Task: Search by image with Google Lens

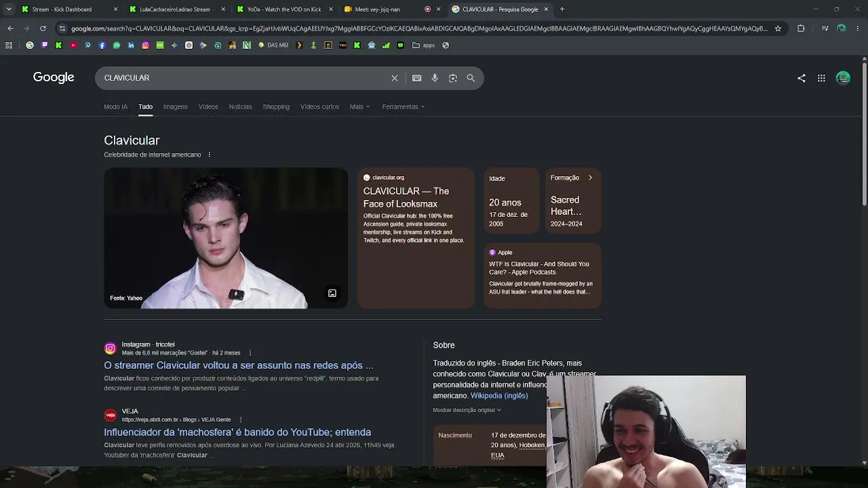Action: (x=453, y=78)
